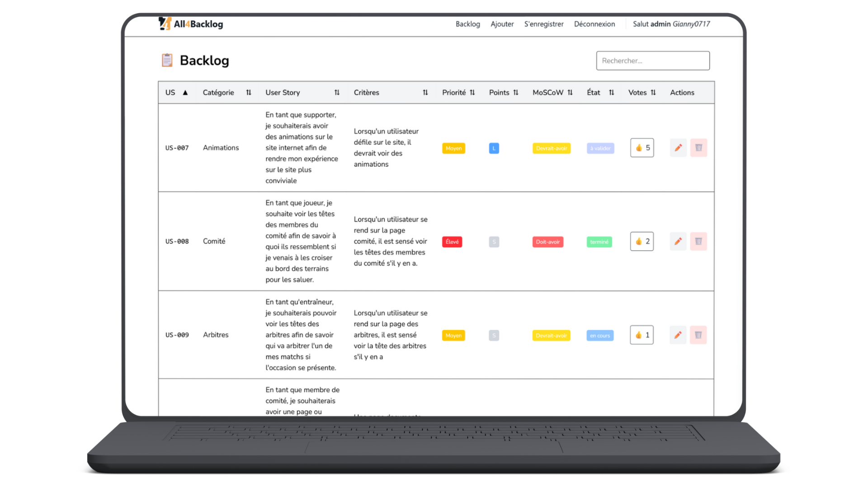
Task: Click the Déconnexion link
Action: point(594,24)
